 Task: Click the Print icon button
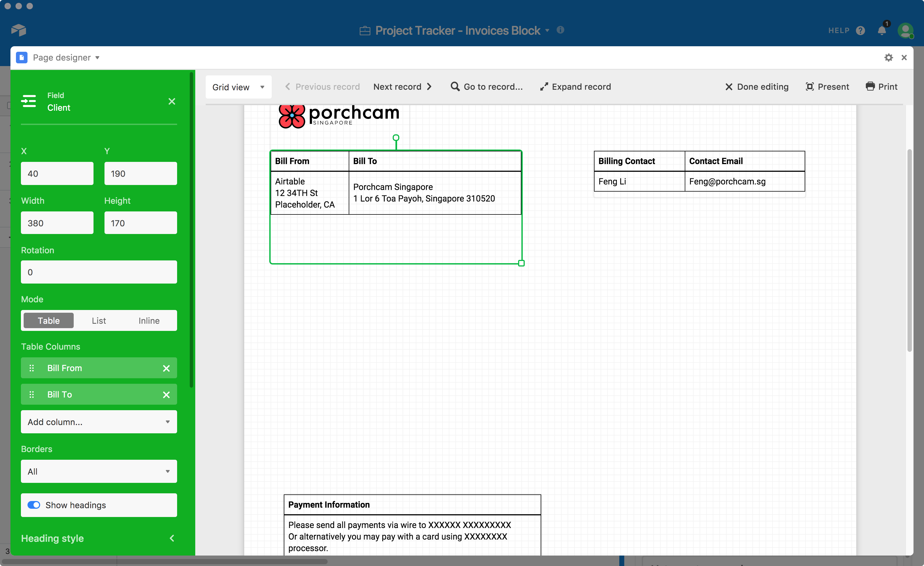[x=870, y=87]
